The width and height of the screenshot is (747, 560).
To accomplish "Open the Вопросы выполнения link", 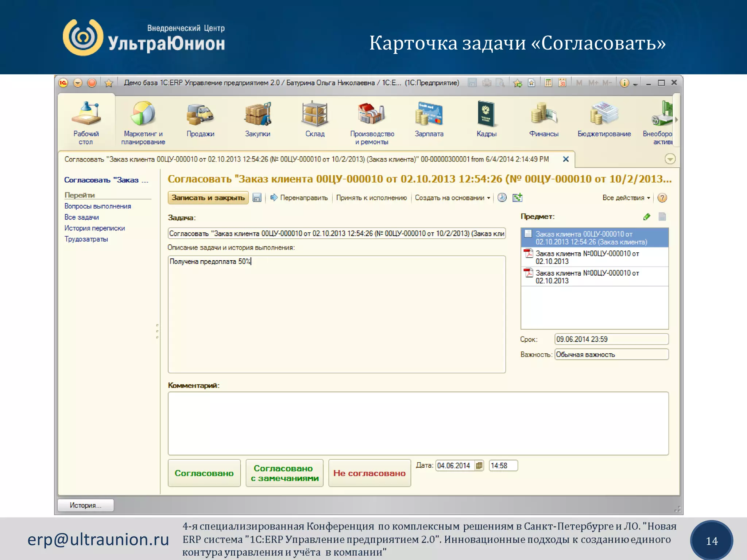I will [x=98, y=206].
